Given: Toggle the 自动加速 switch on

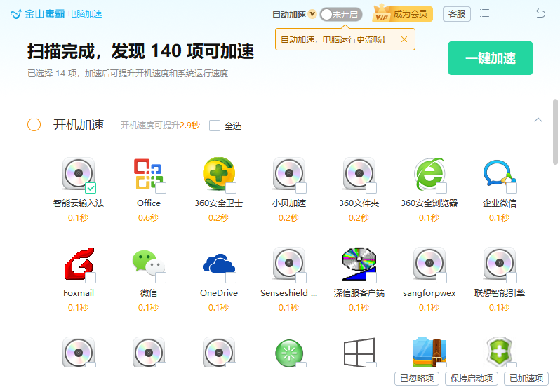Looking at the screenshot, I should pos(341,14).
